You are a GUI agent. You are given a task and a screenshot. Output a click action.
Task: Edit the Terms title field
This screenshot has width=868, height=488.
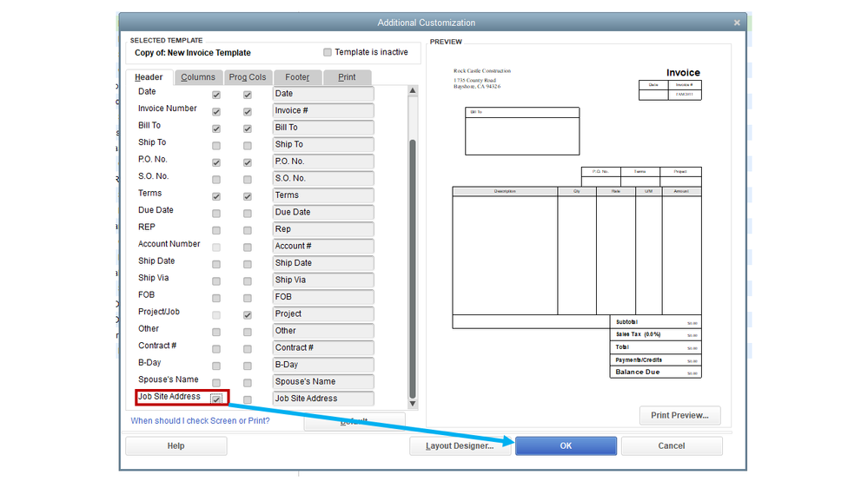[x=323, y=195]
